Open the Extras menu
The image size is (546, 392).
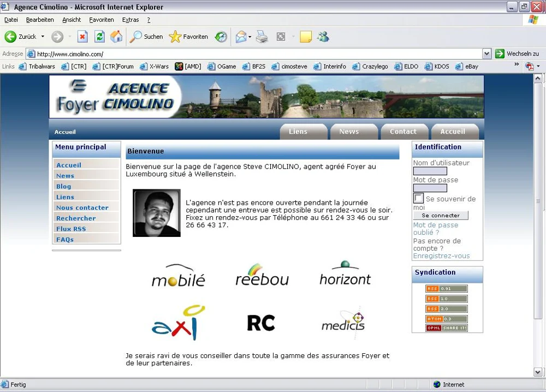point(130,20)
